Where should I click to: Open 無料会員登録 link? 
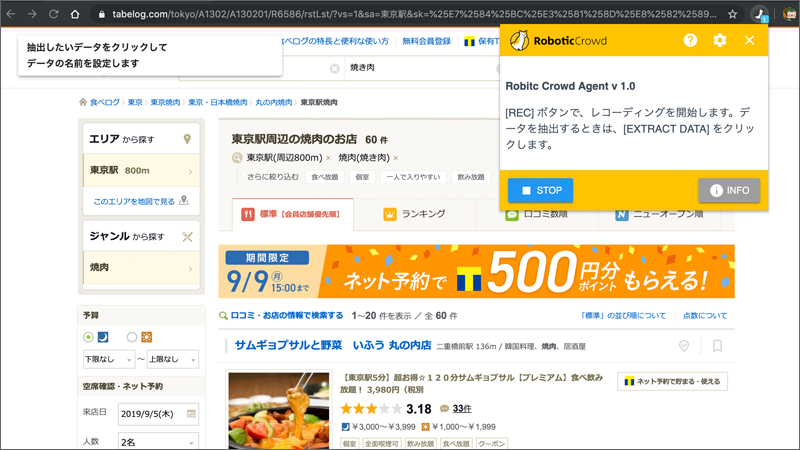pyautogui.click(x=427, y=41)
